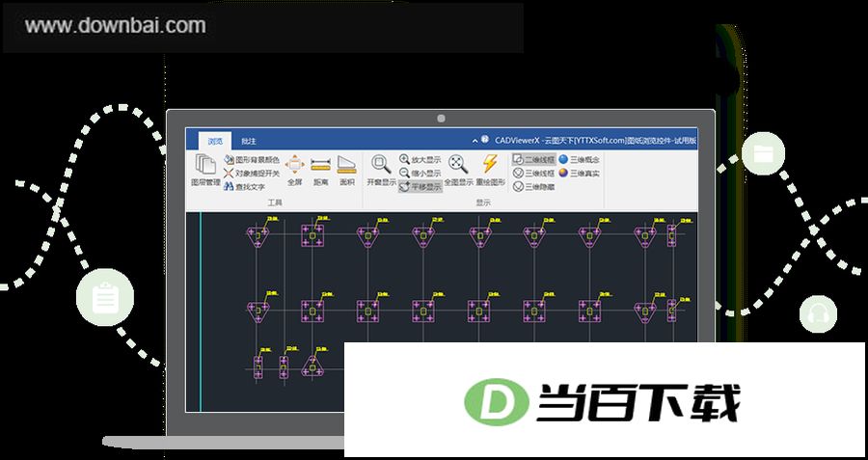Toggle 对象捕捉开关 object snap
Screen dimensions: 868x460
coord(252,174)
